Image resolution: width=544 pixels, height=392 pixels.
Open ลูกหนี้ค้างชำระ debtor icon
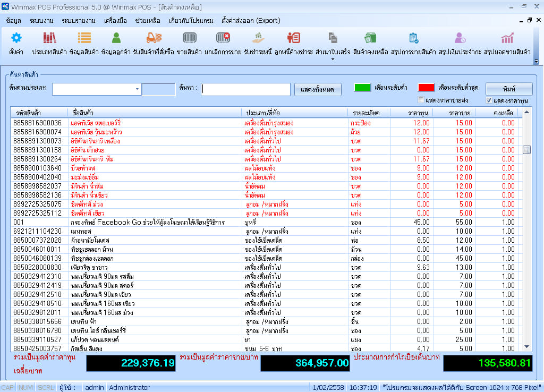pyautogui.click(x=293, y=38)
